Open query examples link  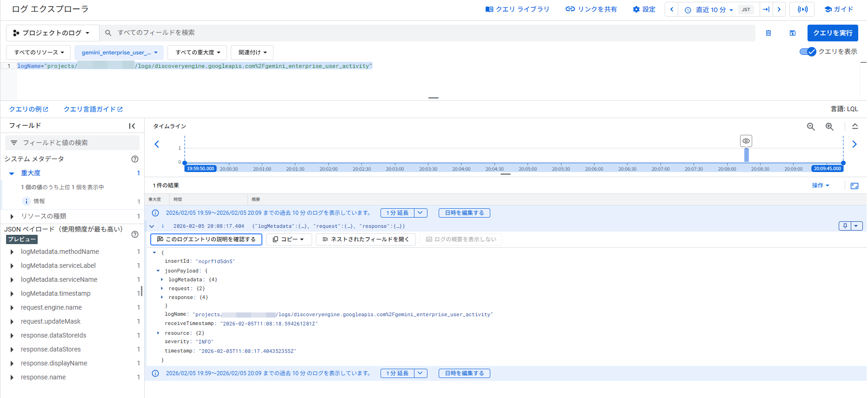coord(28,109)
